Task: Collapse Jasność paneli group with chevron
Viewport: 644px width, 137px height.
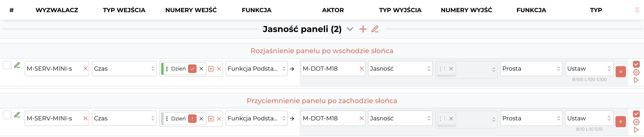Action: (x=350, y=29)
